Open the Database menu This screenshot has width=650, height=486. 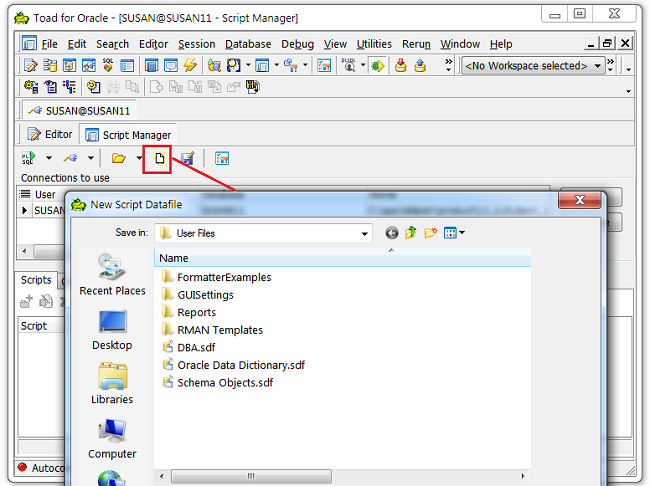pos(248,44)
